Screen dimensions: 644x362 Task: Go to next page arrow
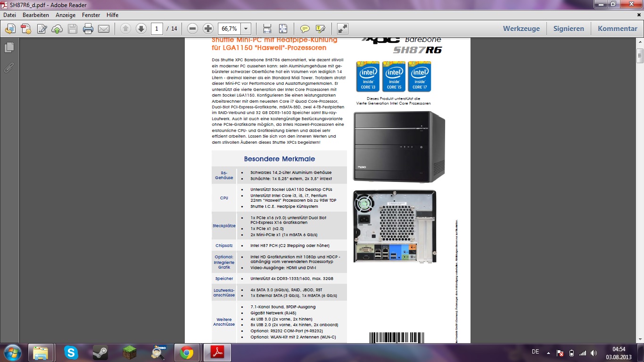point(141,29)
